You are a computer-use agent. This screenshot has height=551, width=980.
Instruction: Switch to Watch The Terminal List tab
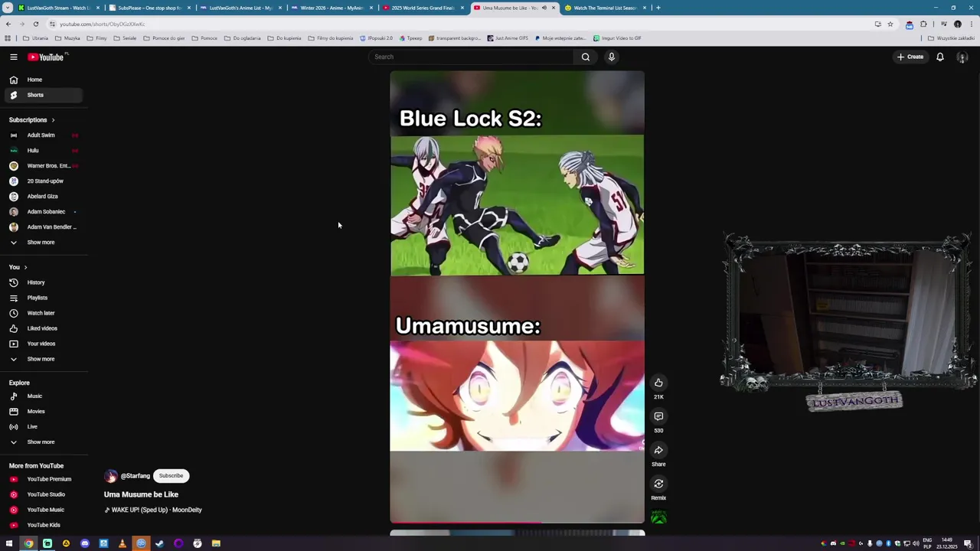pos(605,8)
